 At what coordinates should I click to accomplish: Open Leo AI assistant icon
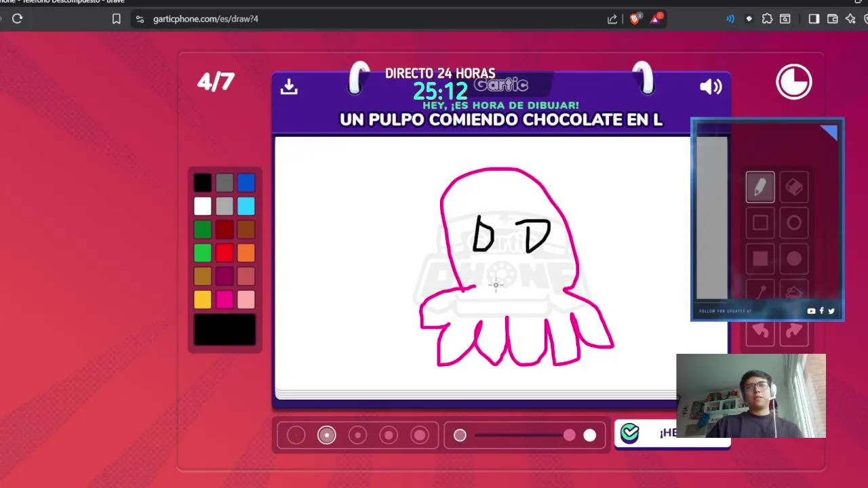[850, 19]
